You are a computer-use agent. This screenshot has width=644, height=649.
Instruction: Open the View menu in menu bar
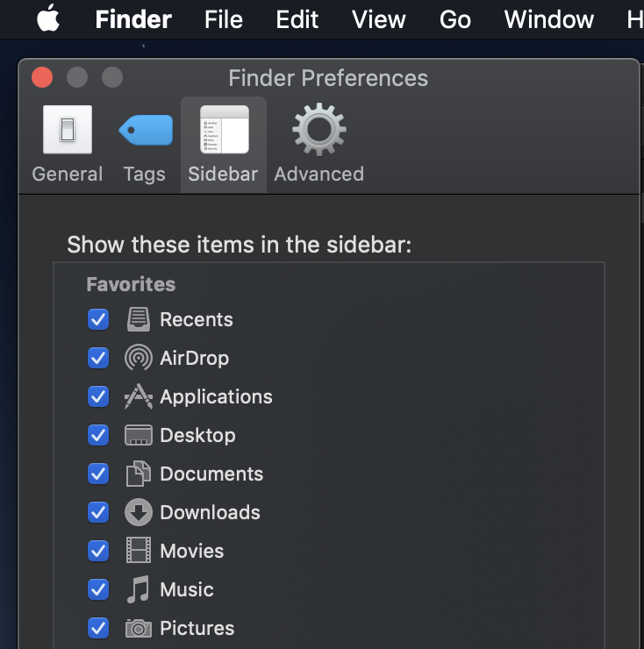tap(378, 19)
